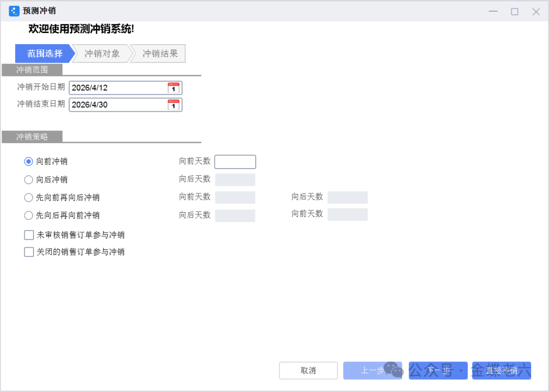Screen dimensions: 549x392
Task: Click the 预测冲销 app icon in title bar
Action: 14,11
